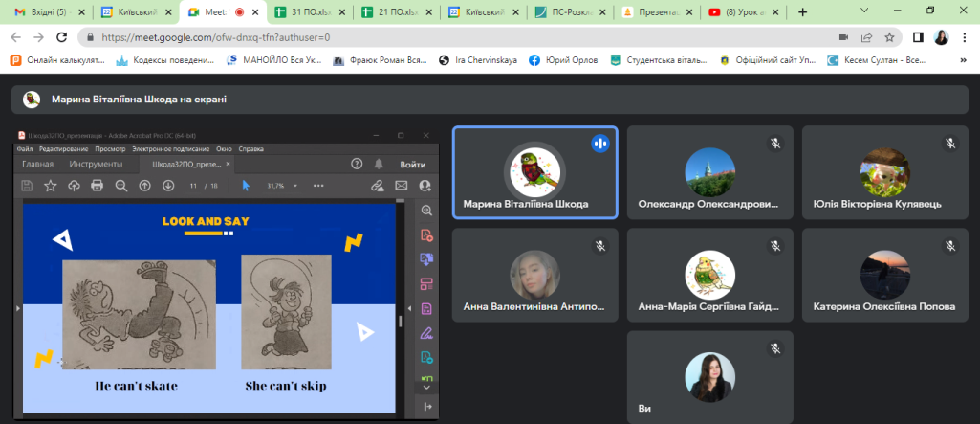The height and width of the screenshot is (424, 980).
Task: Switch to the Инструменты tab
Action: click(x=96, y=164)
